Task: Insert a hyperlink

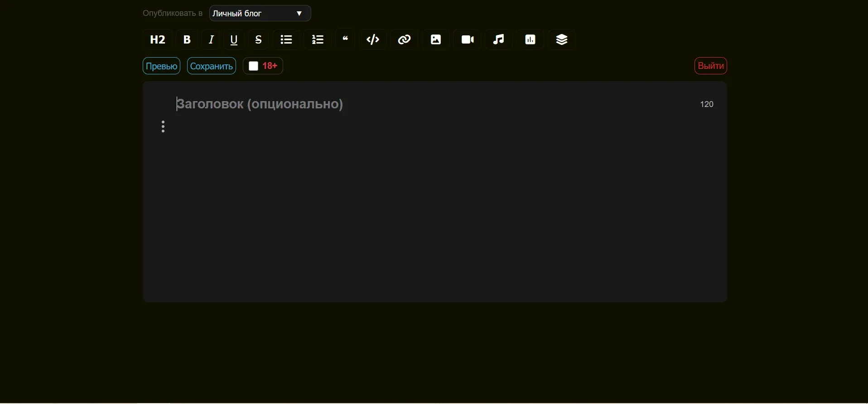Action: tap(405, 40)
